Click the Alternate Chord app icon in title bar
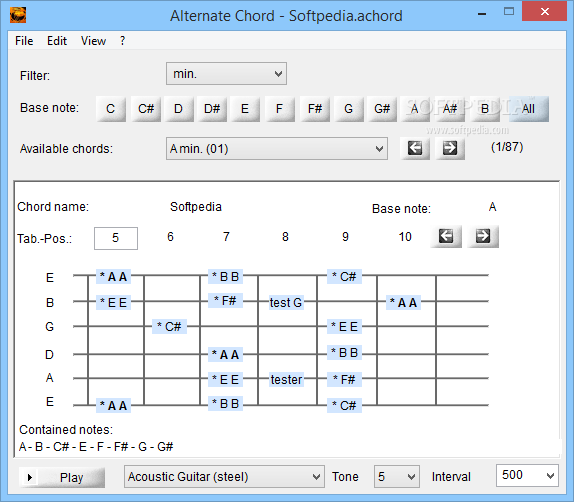574x502 pixels. click(18, 15)
